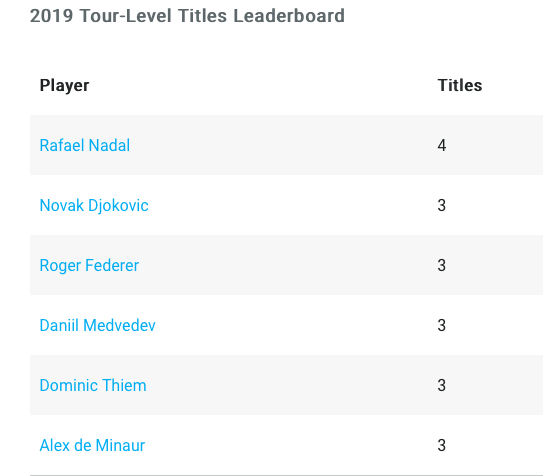Click the Titles column header
The height and width of the screenshot is (476, 543).
coord(460,85)
